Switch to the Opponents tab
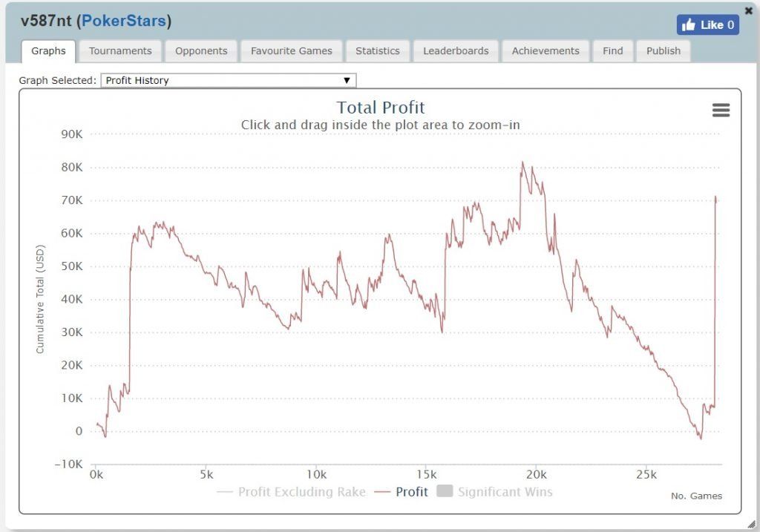Viewport: 760px width, 532px height. point(201,51)
